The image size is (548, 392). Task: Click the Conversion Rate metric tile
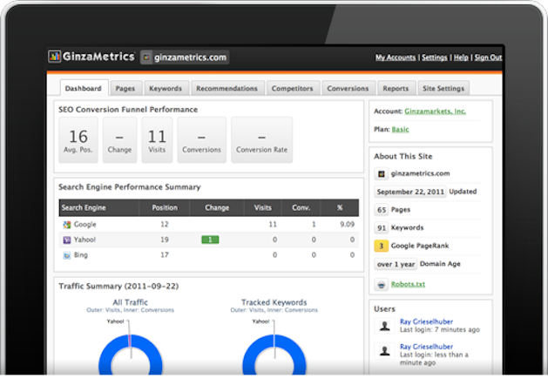tap(261, 139)
